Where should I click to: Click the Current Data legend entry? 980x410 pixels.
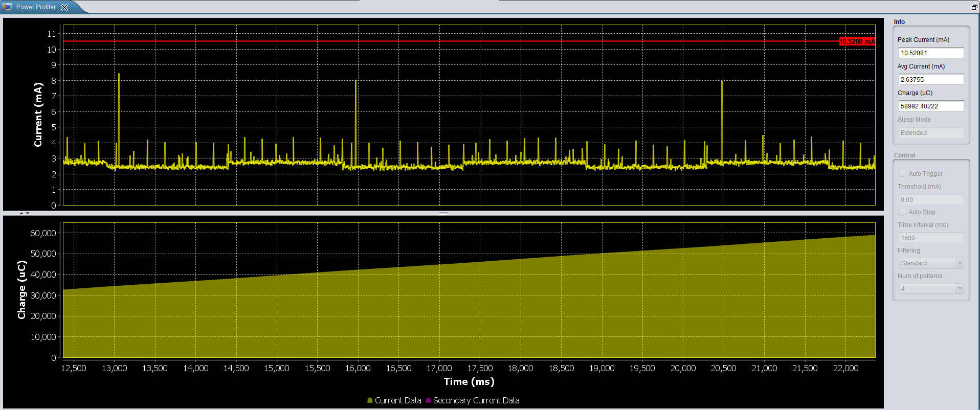[x=394, y=400]
